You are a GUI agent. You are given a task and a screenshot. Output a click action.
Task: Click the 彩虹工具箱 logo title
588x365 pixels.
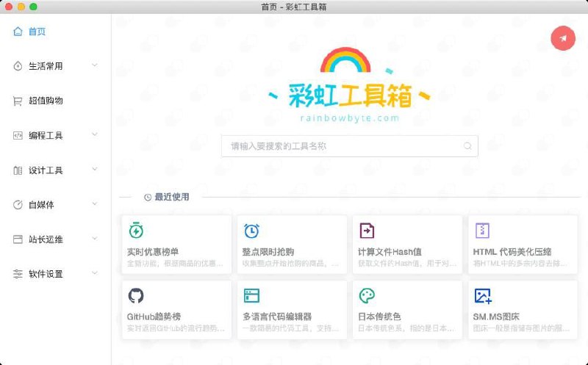click(x=350, y=95)
